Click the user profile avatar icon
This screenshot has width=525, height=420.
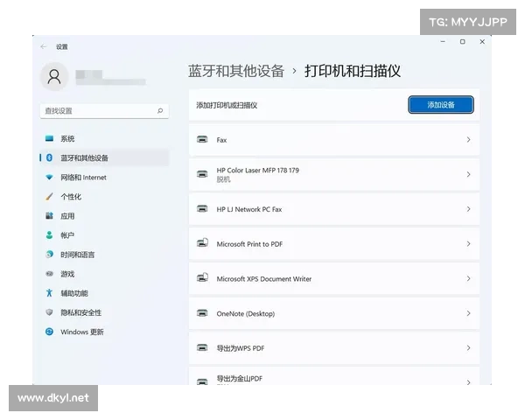pos(54,76)
